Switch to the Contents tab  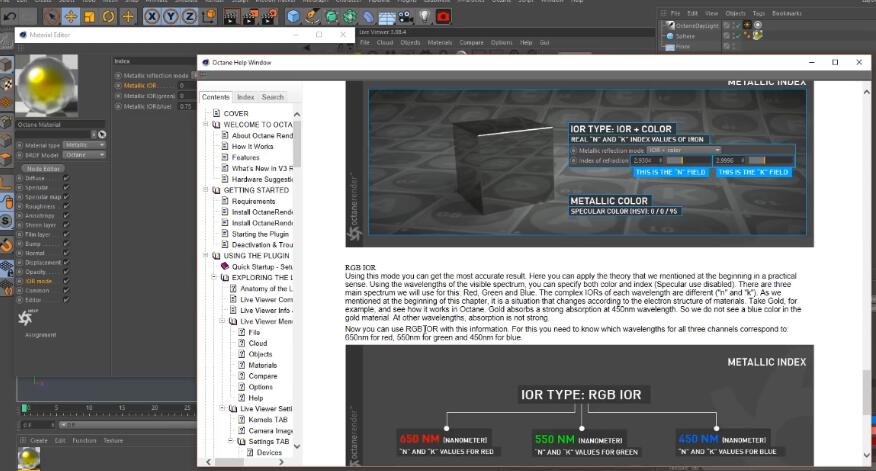click(x=216, y=97)
